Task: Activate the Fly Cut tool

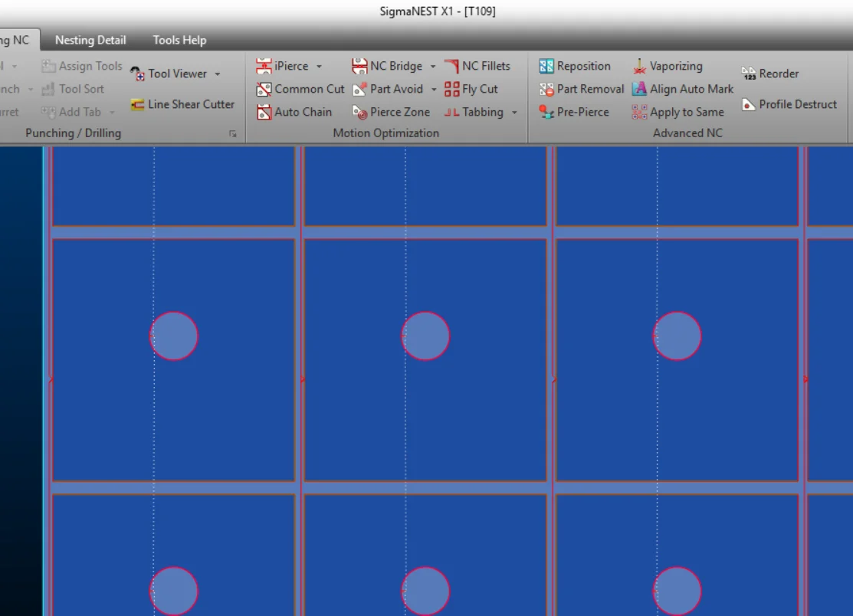Action: click(x=471, y=89)
